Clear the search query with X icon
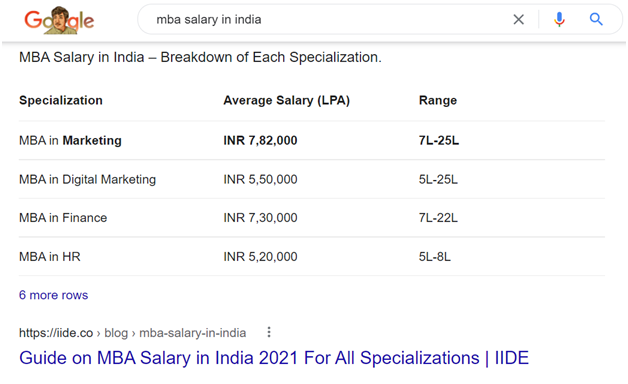Screen dimensions: 628x384 pyautogui.click(x=519, y=19)
